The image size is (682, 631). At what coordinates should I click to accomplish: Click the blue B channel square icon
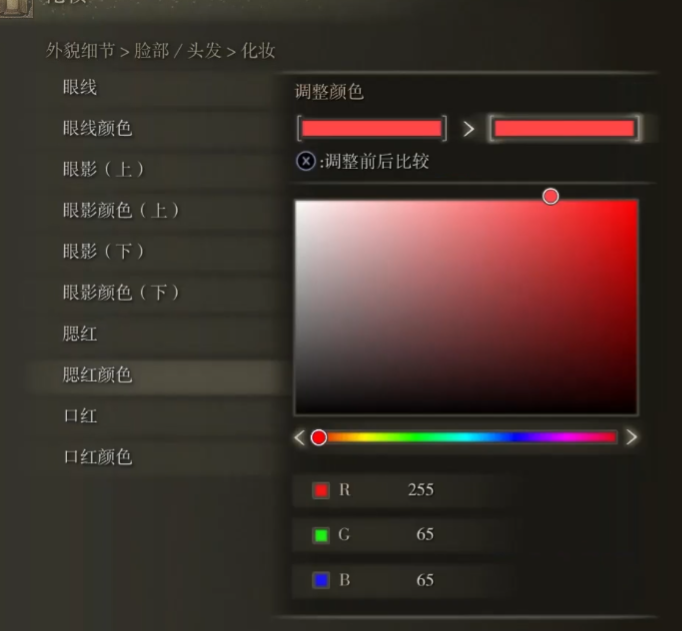tap(321, 580)
